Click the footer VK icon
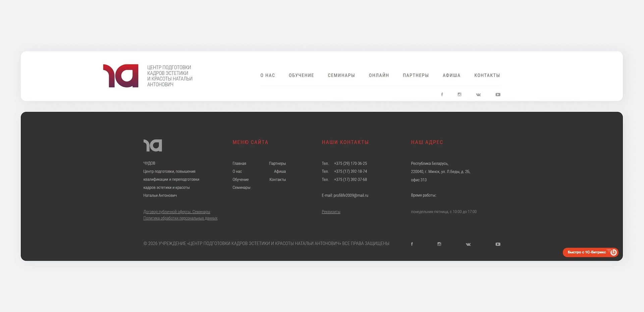The width and height of the screenshot is (644, 312). coord(468,244)
